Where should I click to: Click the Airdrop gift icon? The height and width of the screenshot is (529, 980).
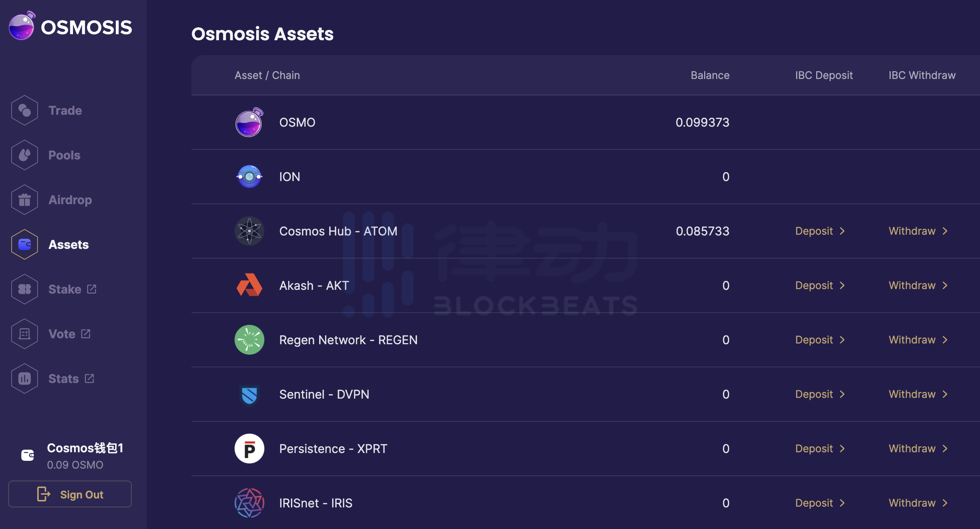pyautogui.click(x=25, y=200)
